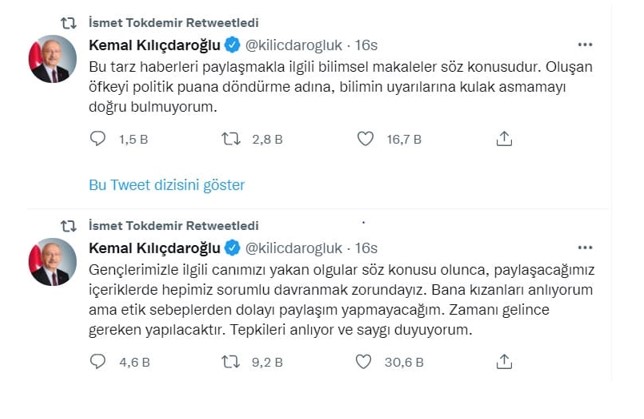
Task: Click Kılıçdaroğlu's avatar on the second tweet
Action: tap(50, 262)
